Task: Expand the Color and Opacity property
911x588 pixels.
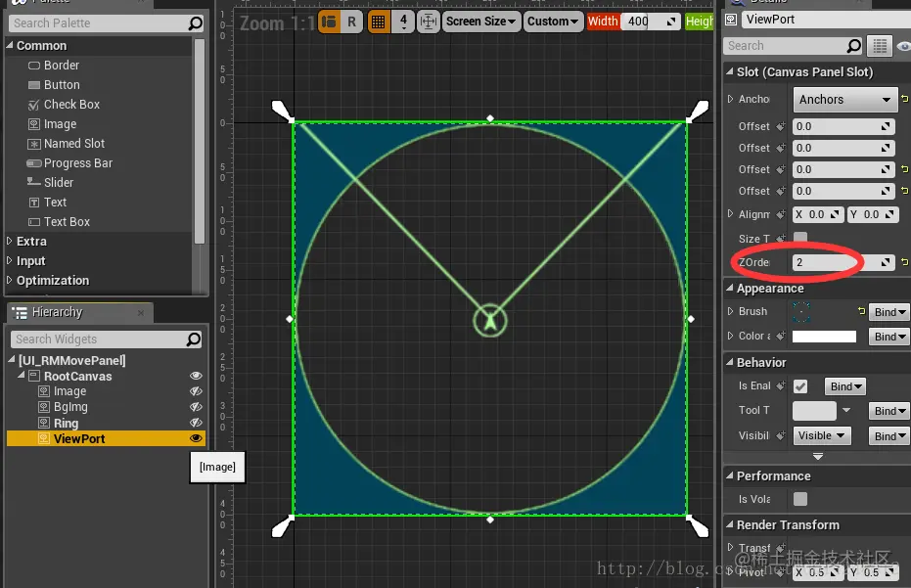Action: tap(730, 336)
